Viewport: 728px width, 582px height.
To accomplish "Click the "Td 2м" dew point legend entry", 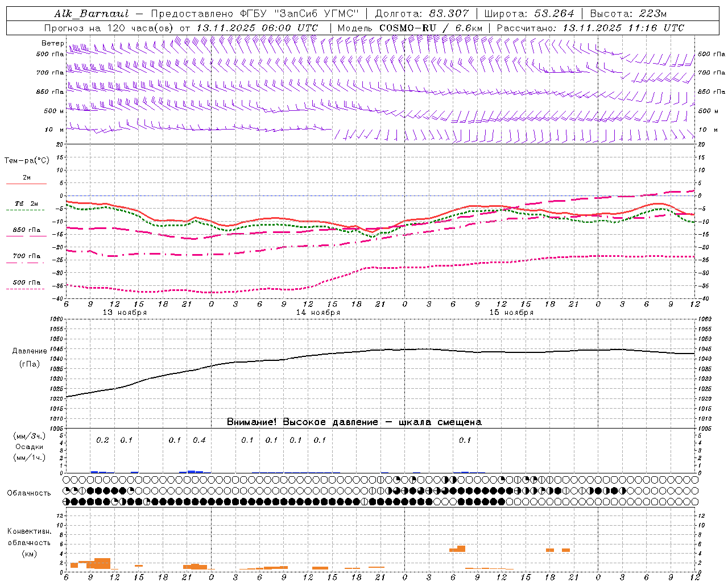I will point(26,203).
